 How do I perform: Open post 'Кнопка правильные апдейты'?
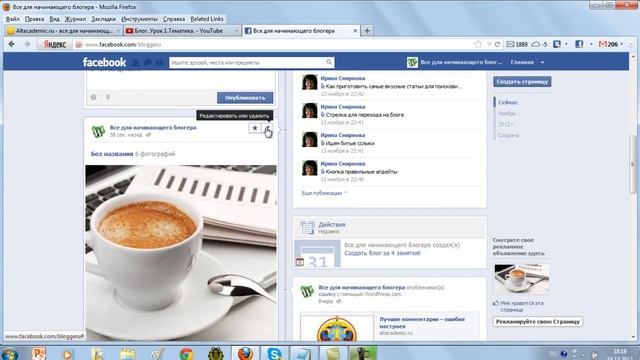[x=361, y=172]
